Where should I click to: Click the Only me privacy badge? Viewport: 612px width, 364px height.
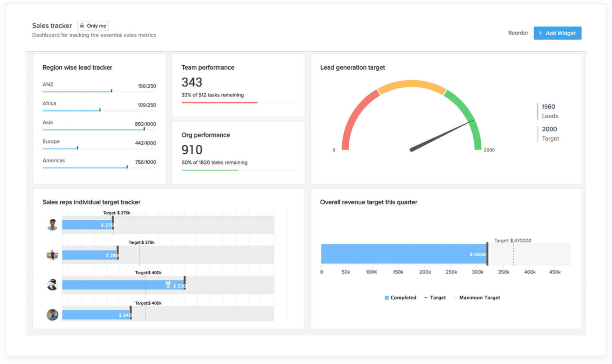click(93, 25)
